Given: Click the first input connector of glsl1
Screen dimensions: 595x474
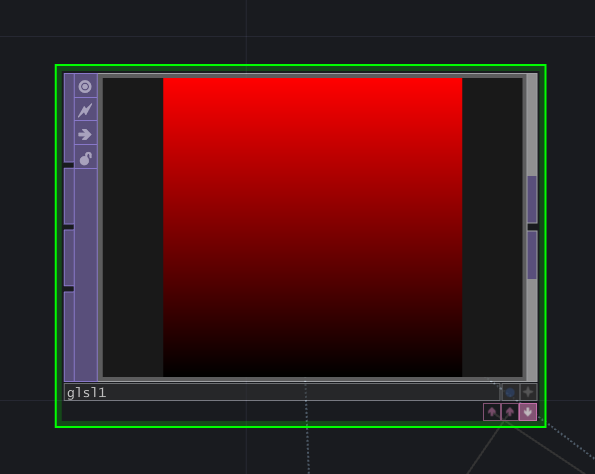Looking at the screenshot, I should pyautogui.click(x=69, y=118).
